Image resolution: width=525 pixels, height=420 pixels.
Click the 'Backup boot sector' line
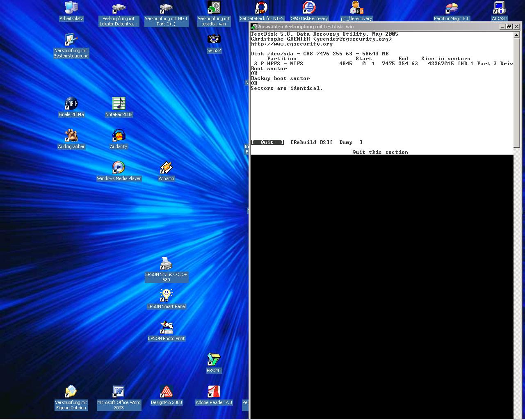tap(280, 78)
